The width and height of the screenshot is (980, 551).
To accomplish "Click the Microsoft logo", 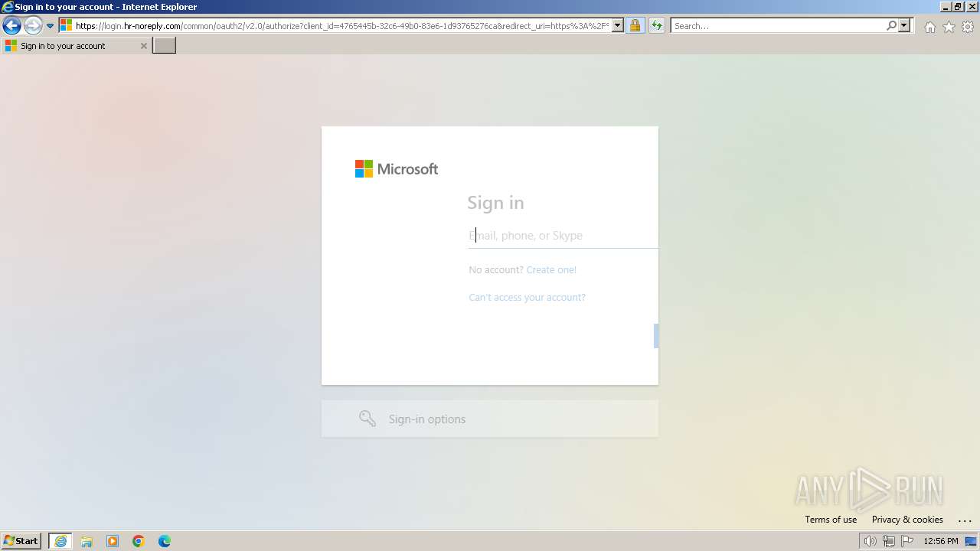I will coord(397,169).
